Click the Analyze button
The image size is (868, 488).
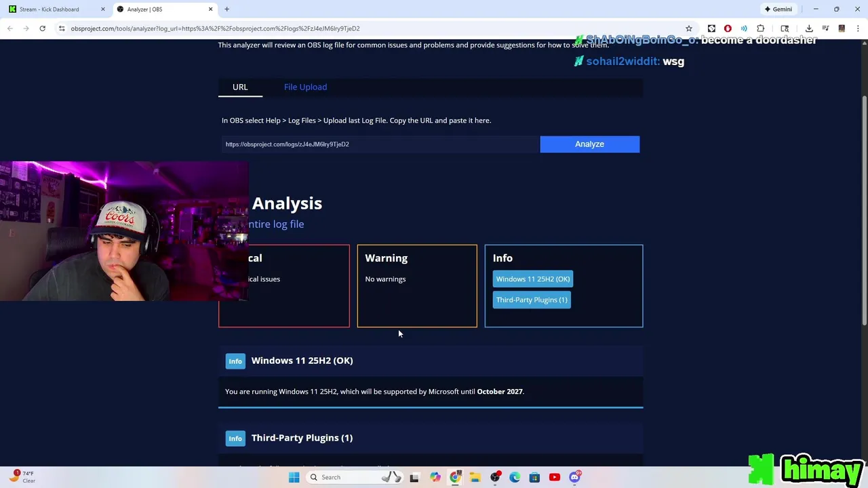589,144
